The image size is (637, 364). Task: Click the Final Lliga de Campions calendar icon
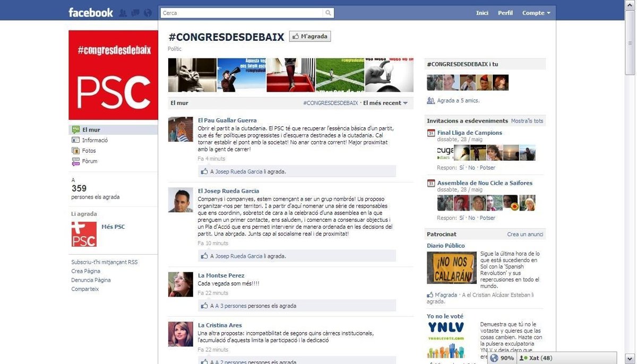coord(431,133)
